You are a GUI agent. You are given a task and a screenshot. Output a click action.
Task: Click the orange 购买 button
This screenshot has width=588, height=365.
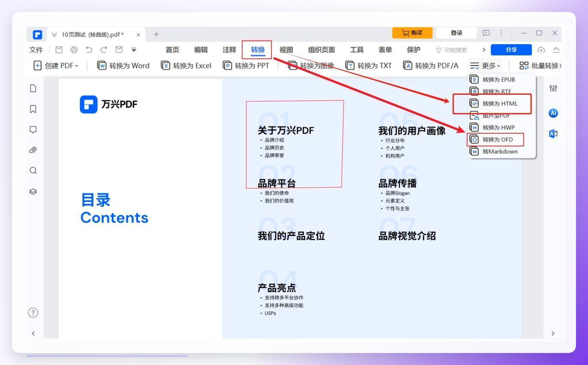click(412, 33)
